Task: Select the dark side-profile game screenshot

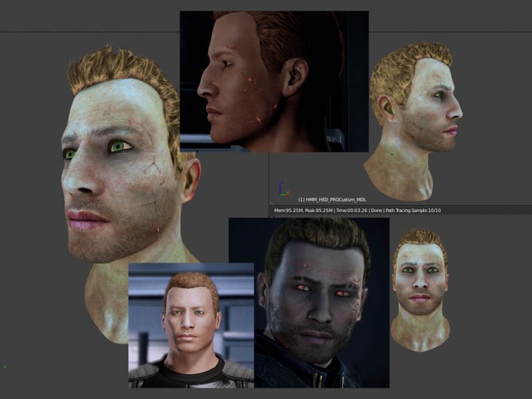Action: 274,82
